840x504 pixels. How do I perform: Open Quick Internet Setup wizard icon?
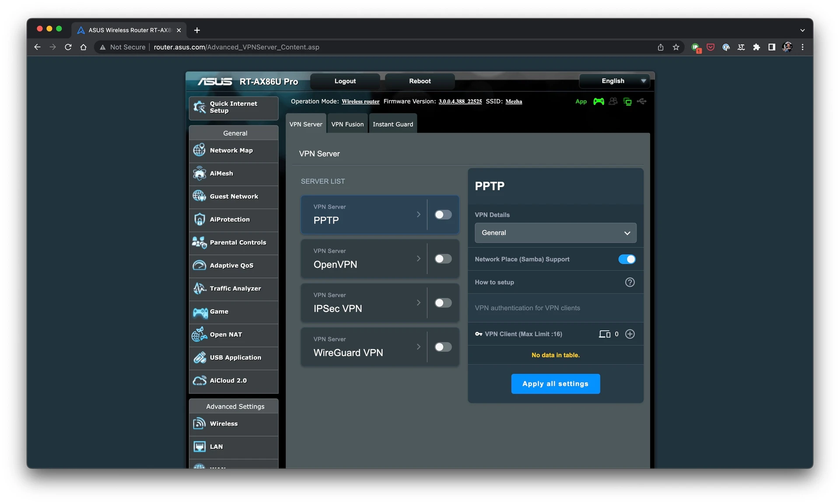click(199, 107)
